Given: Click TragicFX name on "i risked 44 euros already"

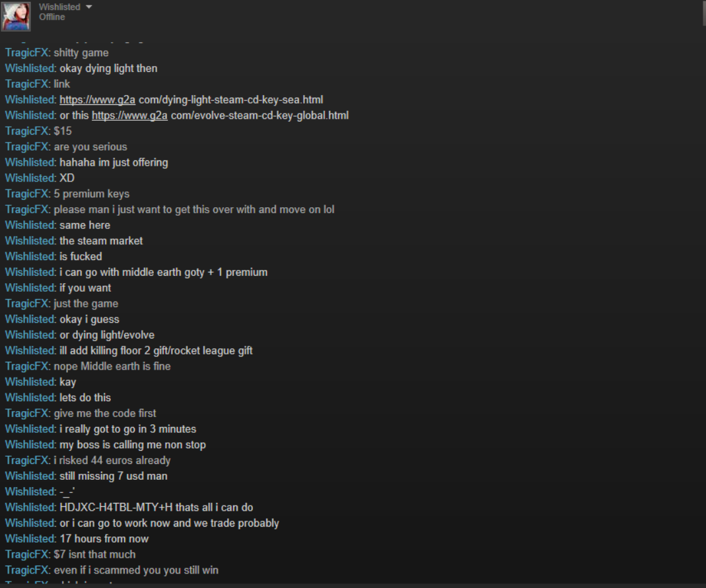Looking at the screenshot, I should pyautogui.click(x=26, y=460).
